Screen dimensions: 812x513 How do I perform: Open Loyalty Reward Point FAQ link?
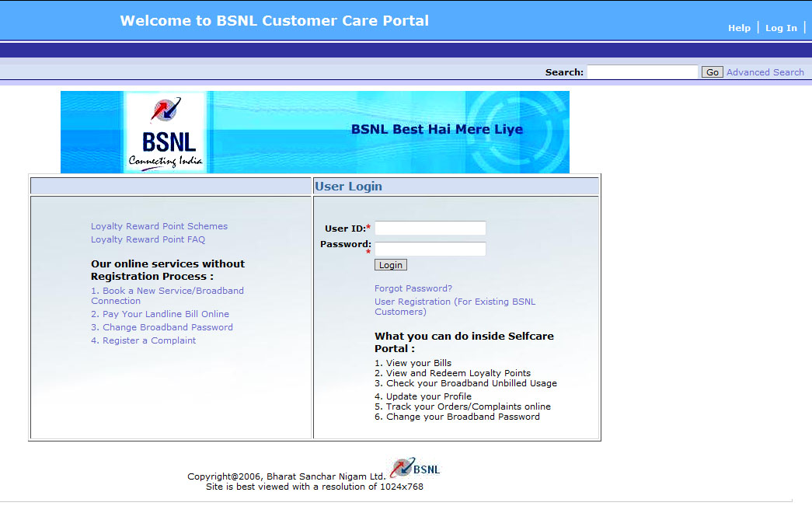[x=148, y=239]
